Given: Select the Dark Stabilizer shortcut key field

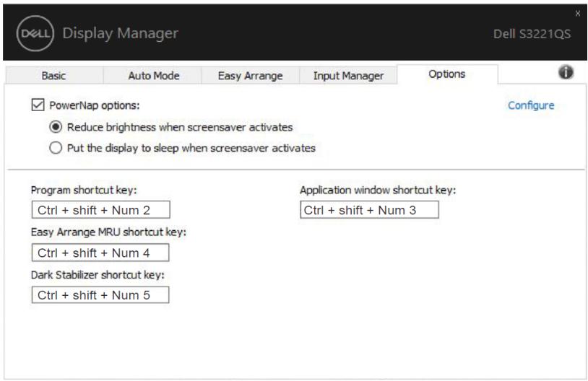Looking at the screenshot, I should [100, 295].
